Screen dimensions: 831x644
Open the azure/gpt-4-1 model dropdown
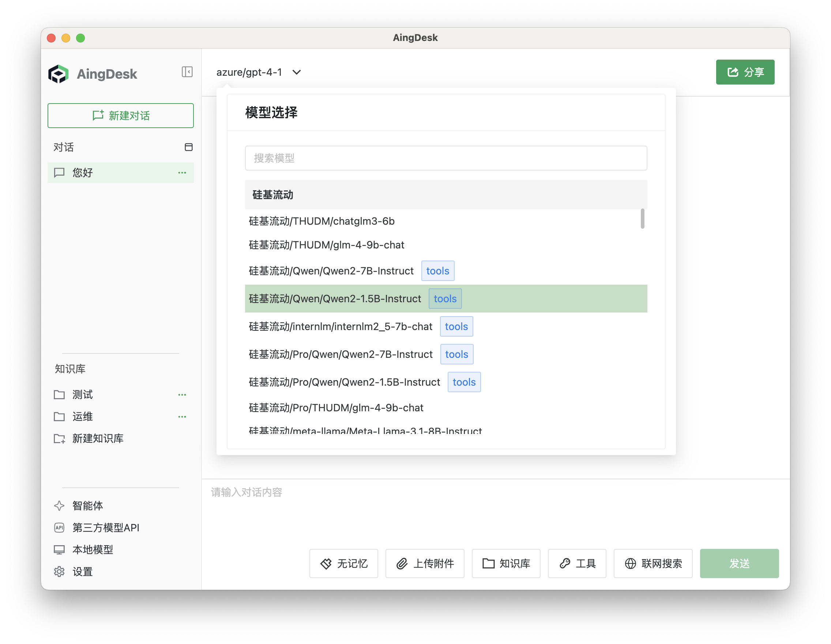[258, 72]
